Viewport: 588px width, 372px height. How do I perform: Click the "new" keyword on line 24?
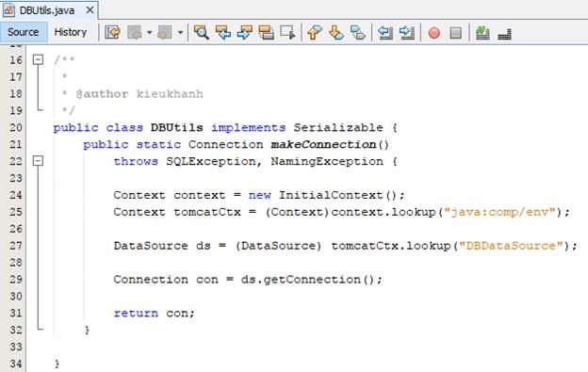pos(259,195)
